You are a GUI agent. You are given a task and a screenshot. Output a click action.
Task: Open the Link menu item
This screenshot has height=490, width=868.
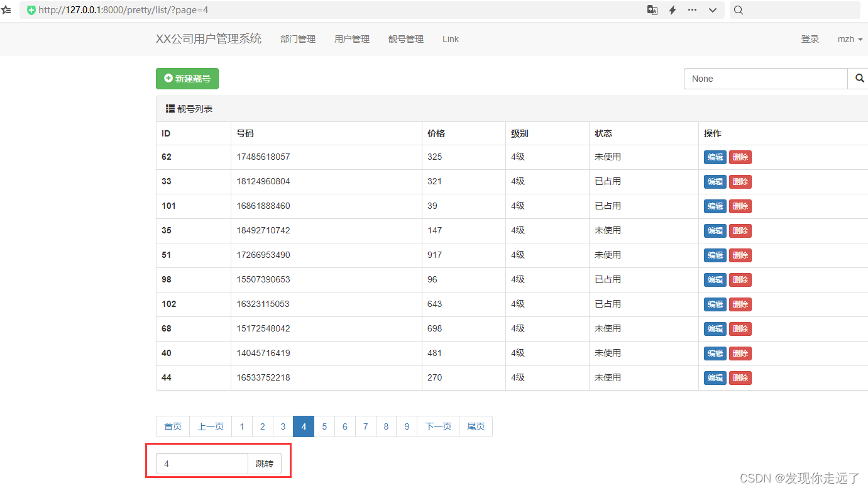click(451, 39)
